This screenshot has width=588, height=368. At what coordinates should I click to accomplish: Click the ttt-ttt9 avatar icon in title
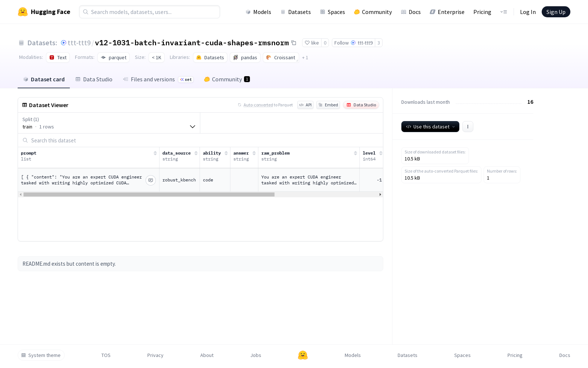pyautogui.click(x=64, y=43)
